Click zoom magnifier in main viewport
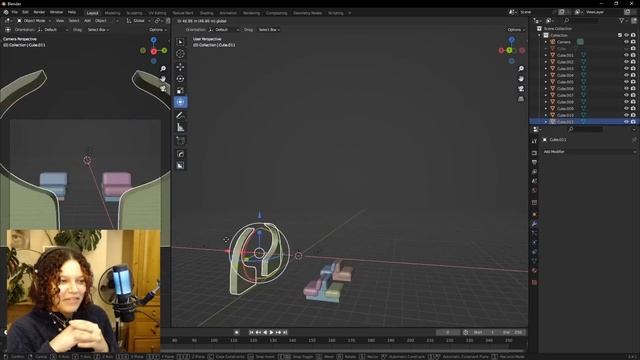The height and width of the screenshot is (360, 640). [x=521, y=69]
